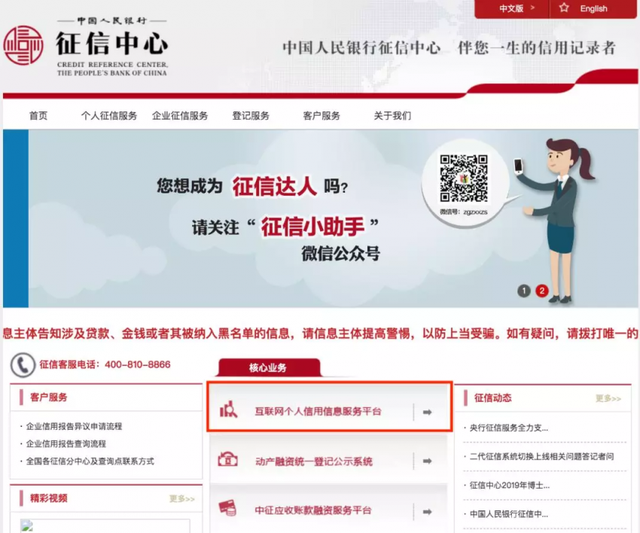Click the 征信中心 title text in header
The width and height of the screenshot is (640, 533).
click(x=112, y=44)
